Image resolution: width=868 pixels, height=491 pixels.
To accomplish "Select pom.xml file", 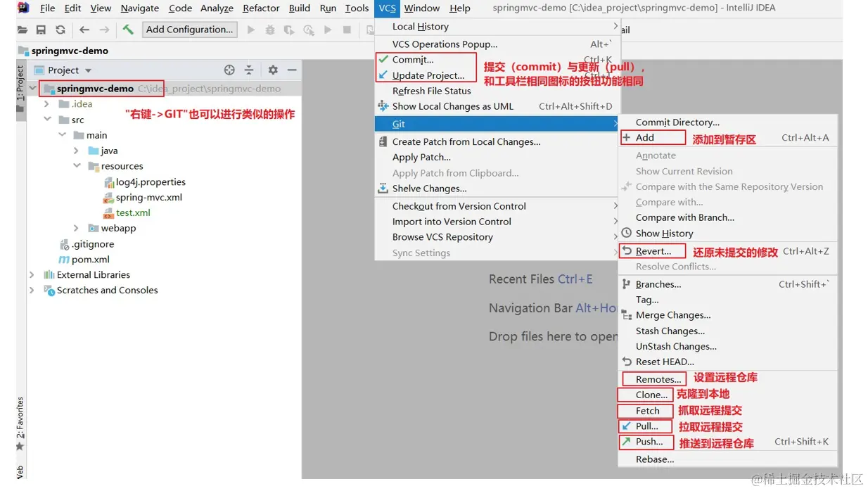I will [84, 260].
